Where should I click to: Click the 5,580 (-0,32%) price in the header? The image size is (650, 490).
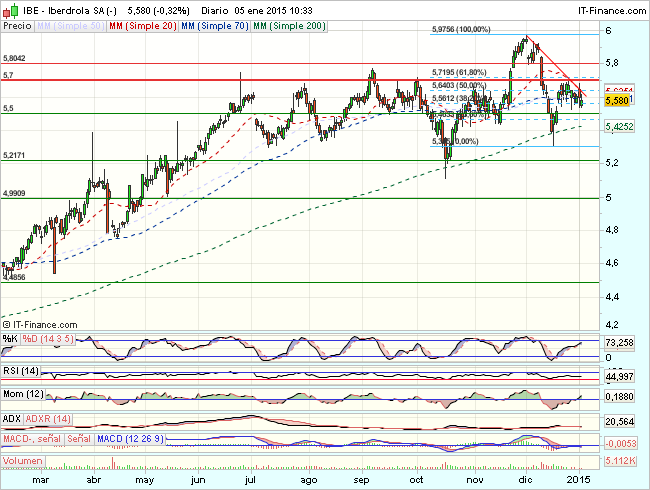coord(158,11)
